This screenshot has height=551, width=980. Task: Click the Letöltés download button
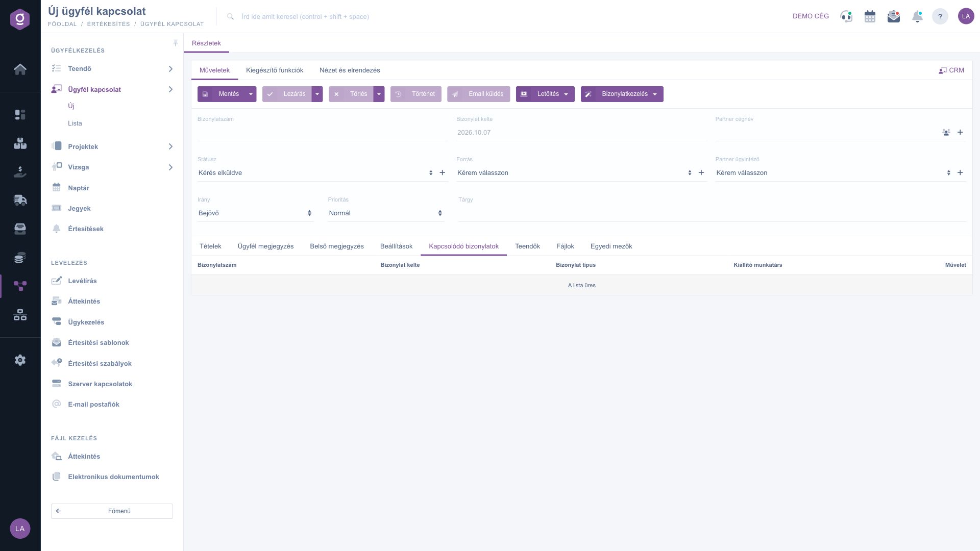[x=545, y=94]
